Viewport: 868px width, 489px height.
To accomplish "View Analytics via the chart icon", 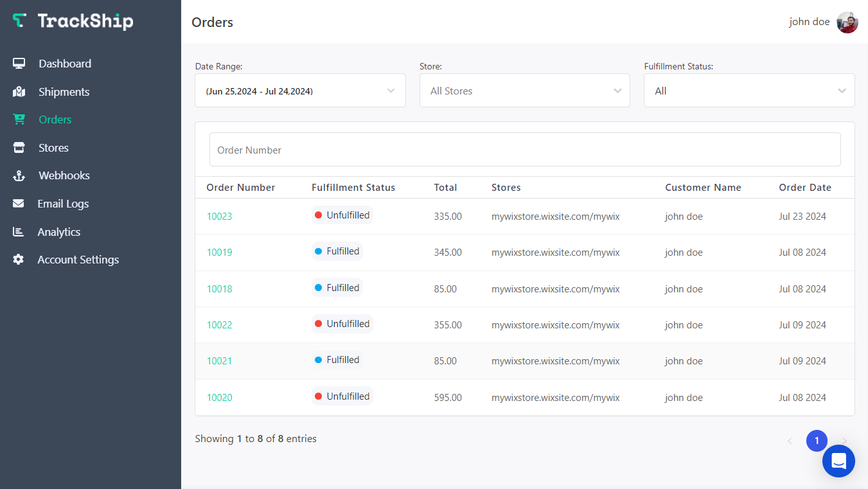I will [19, 231].
